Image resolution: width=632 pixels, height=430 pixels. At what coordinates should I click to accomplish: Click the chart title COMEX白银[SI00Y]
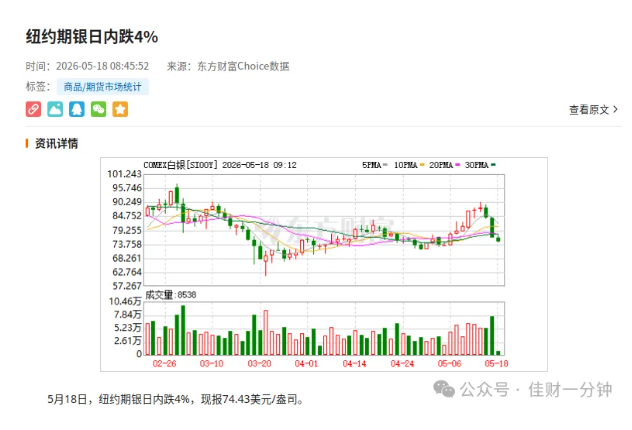[x=181, y=165]
